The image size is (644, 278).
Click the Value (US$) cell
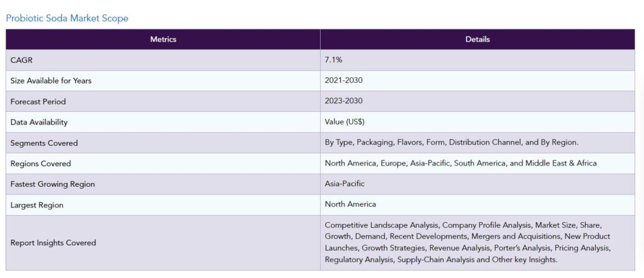[345, 122]
